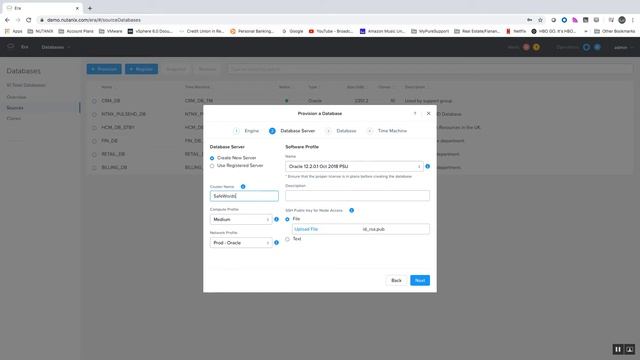Click the Back button in dialog
Viewport: 640px width, 360px height.
coord(396,280)
